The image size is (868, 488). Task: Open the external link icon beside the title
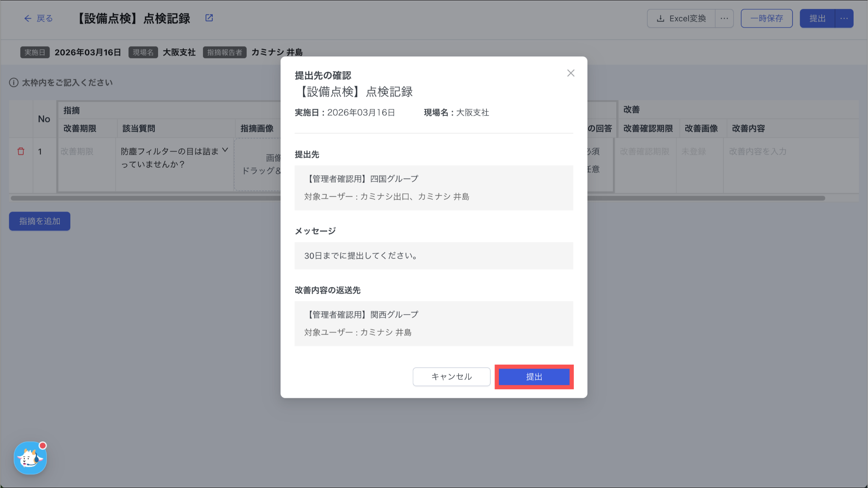[209, 18]
